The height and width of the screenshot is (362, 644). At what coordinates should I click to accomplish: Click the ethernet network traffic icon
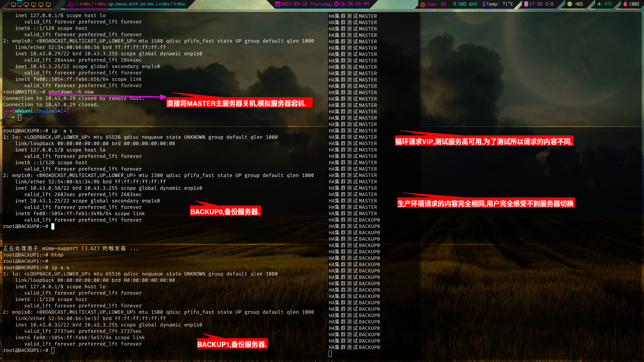[x=70, y=4]
